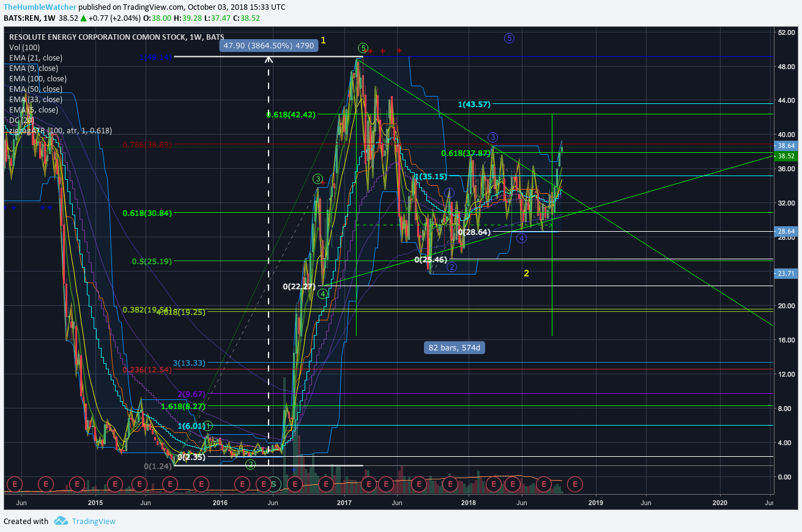Click the 2020 label on time axis
The height and width of the screenshot is (532, 802).
click(720, 503)
